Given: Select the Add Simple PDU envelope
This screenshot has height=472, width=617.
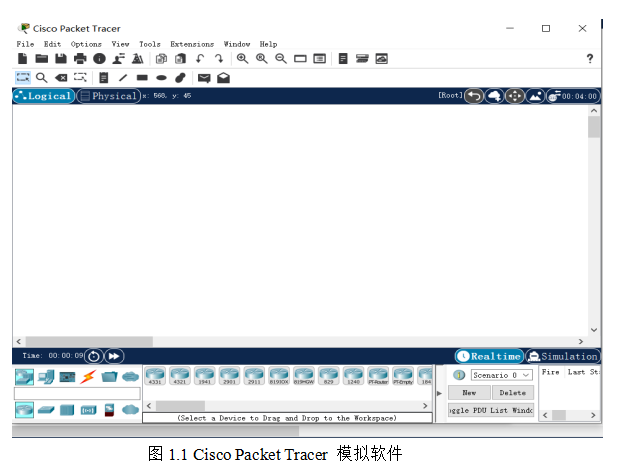Looking at the screenshot, I should pos(204,78).
